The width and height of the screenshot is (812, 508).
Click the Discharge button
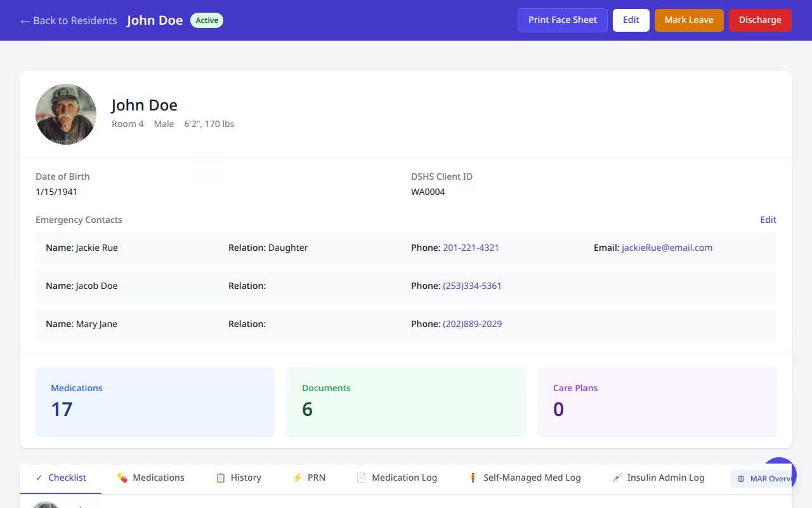760,20
